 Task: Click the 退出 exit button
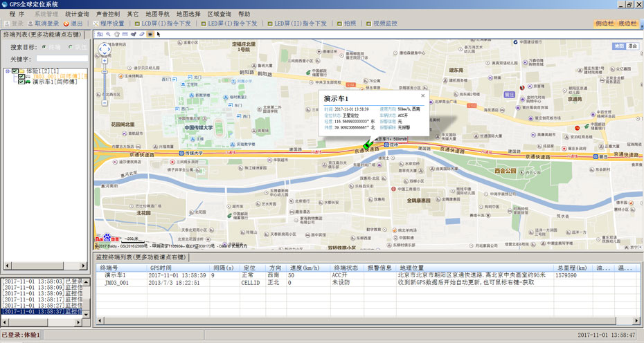[x=76, y=24]
